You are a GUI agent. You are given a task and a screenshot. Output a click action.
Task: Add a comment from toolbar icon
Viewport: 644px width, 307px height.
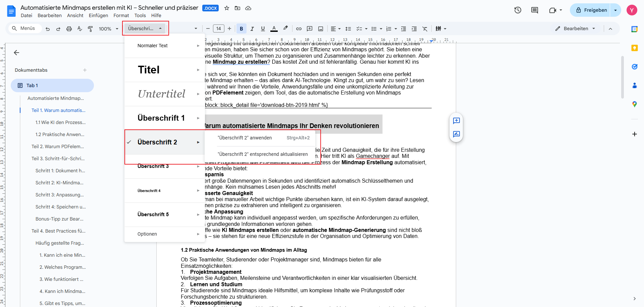click(x=310, y=29)
